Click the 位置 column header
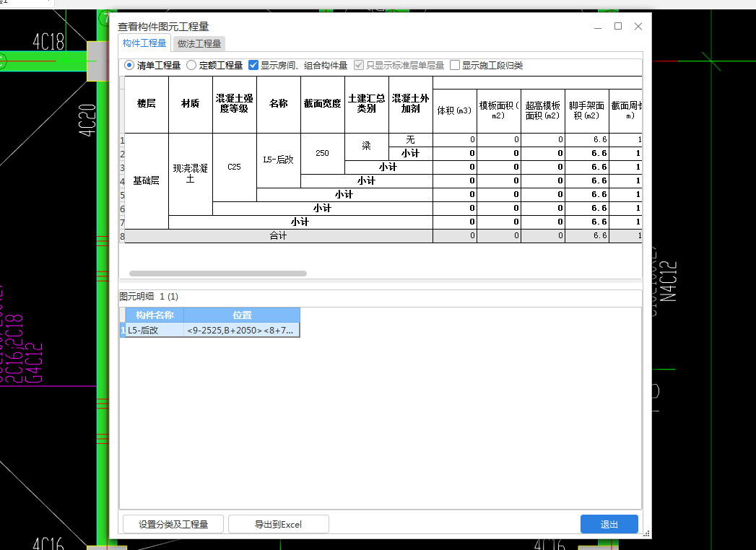 coord(242,315)
